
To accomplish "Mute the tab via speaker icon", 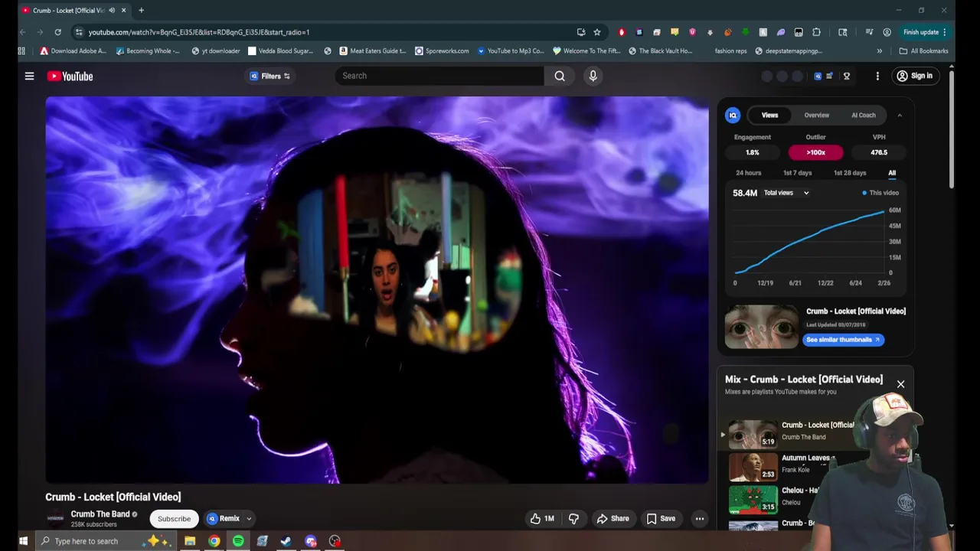I will coord(112,10).
